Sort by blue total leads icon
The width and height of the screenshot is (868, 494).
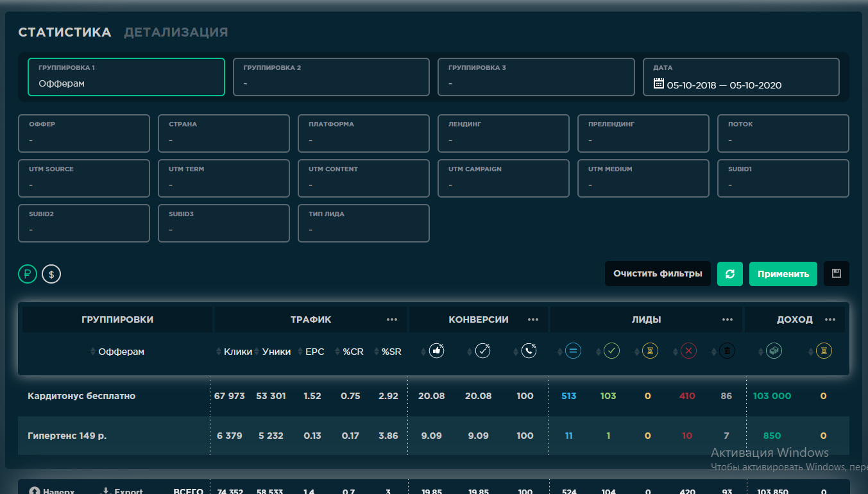(573, 351)
